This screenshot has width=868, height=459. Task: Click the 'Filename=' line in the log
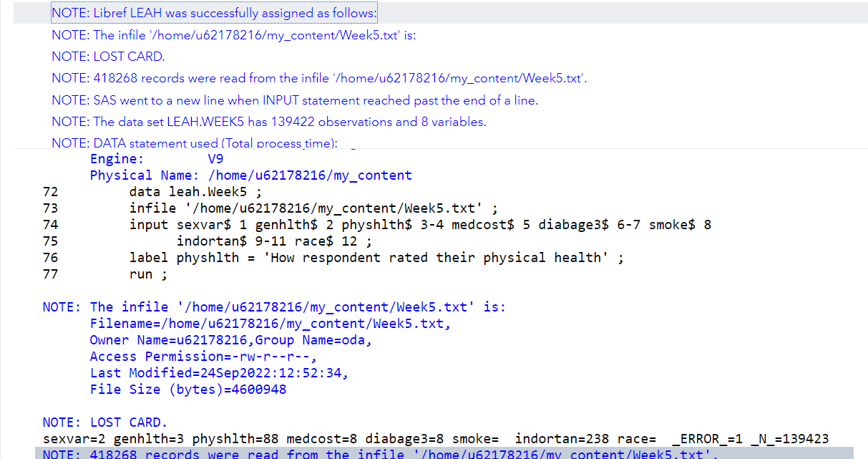(270, 324)
